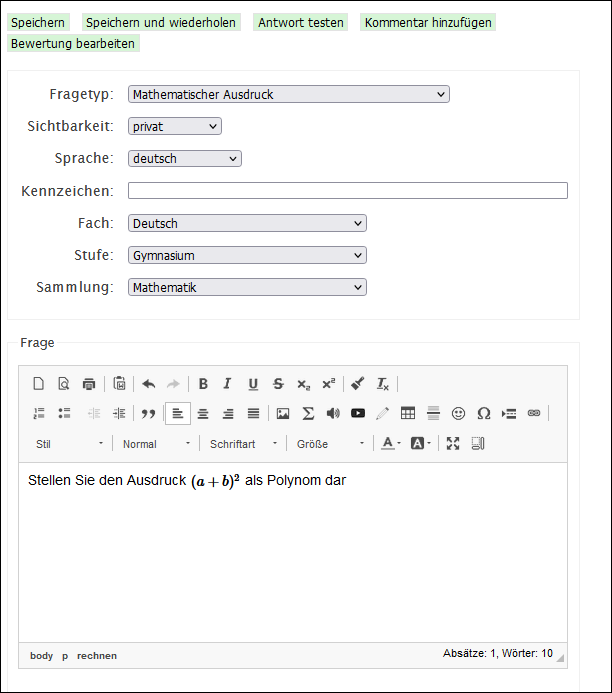The height and width of the screenshot is (693, 612).
Task: Apply superscript formatting
Action: pos(328,384)
